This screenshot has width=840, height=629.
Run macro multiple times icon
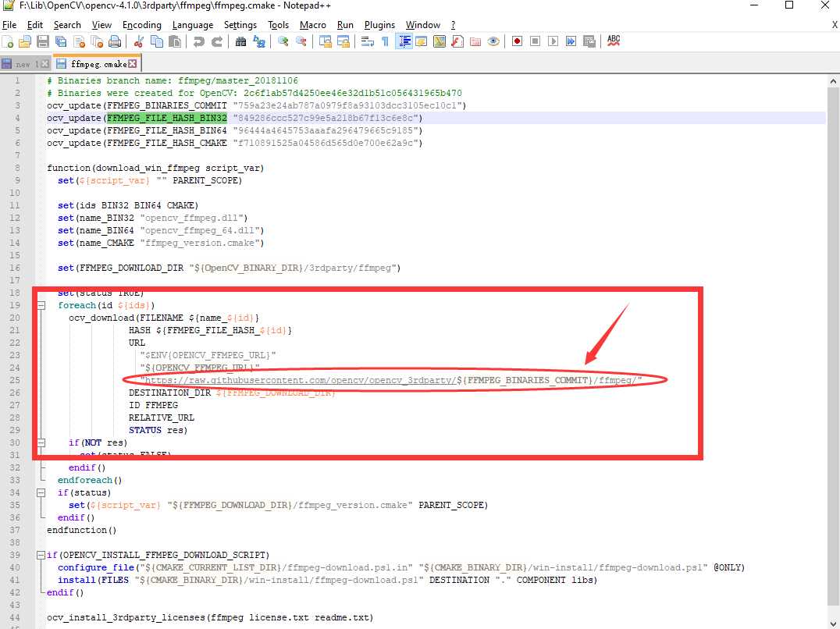coord(571,42)
